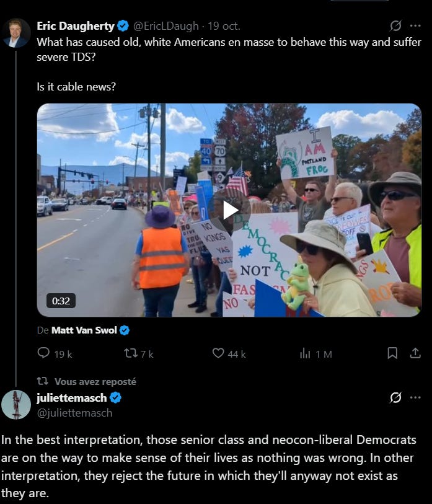432x504 pixels.
Task: Open replies on Eric Daugherty's post
Action: coord(55,353)
